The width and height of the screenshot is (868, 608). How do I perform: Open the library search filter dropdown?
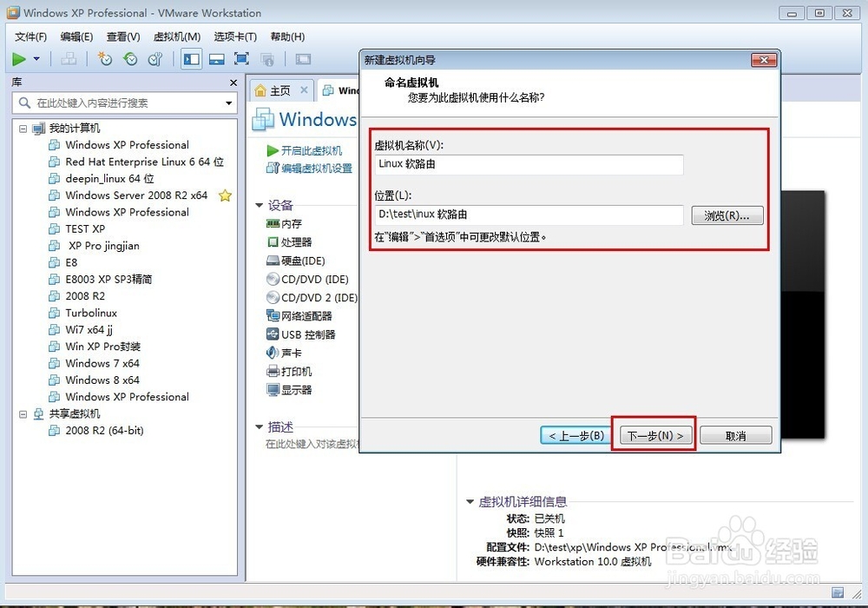[228, 103]
